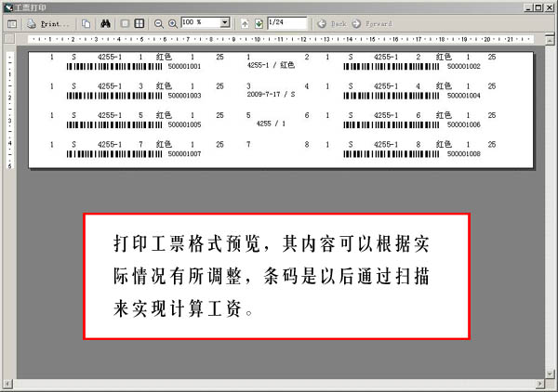This screenshot has height=392, width=558.
Task: Click barcode number 500001003
Action: click(x=184, y=96)
